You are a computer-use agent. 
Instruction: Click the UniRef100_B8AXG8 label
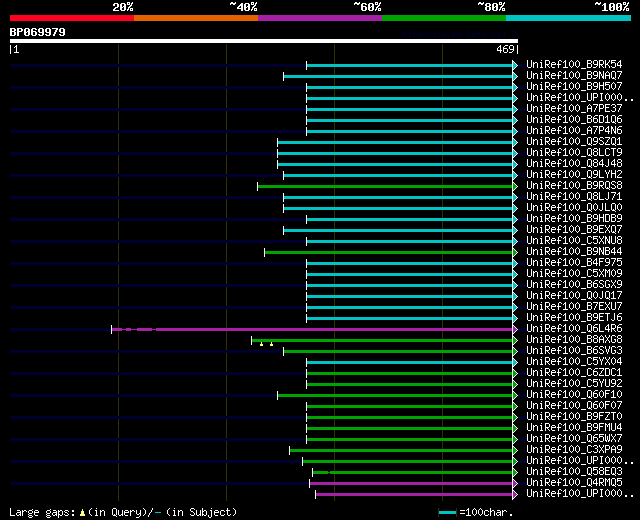click(x=574, y=340)
